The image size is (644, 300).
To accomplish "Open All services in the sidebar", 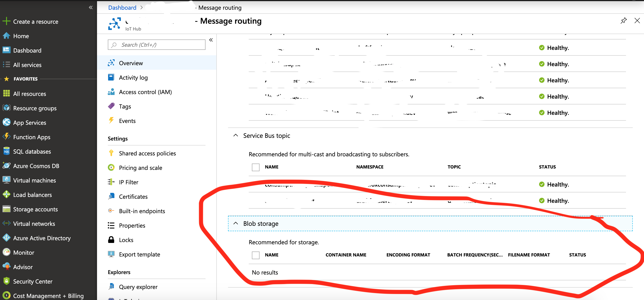I will tap(27, 65).
